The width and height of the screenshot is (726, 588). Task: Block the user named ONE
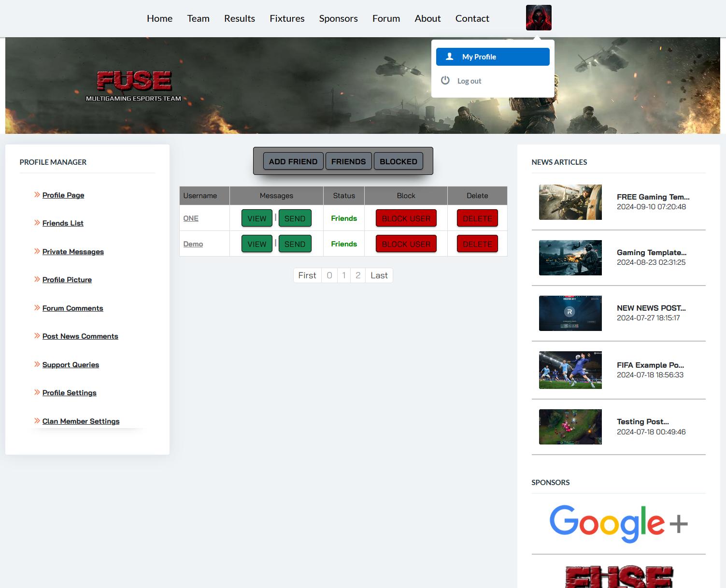[x=406, y=218]
